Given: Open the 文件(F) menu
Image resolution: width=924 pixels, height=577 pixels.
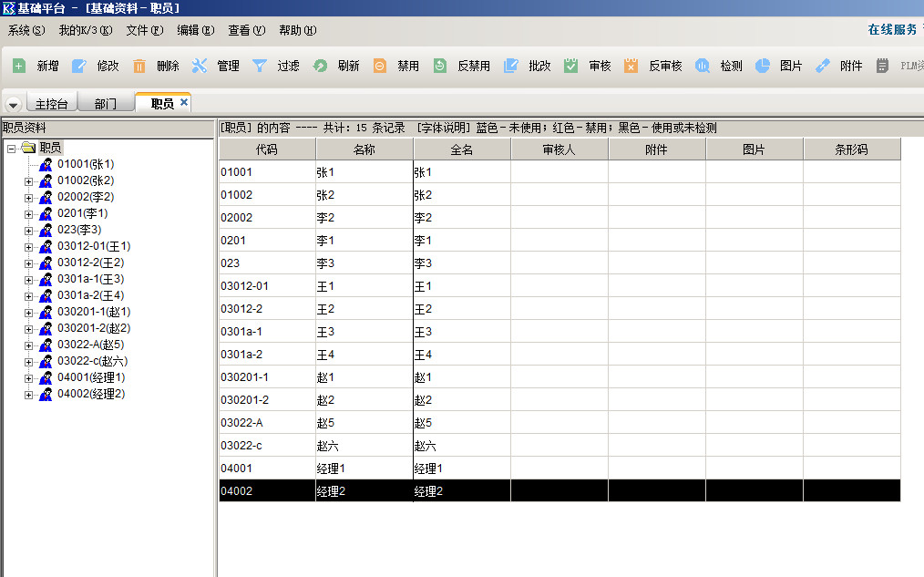Looking at the screenshot, I should coord(144,30).
